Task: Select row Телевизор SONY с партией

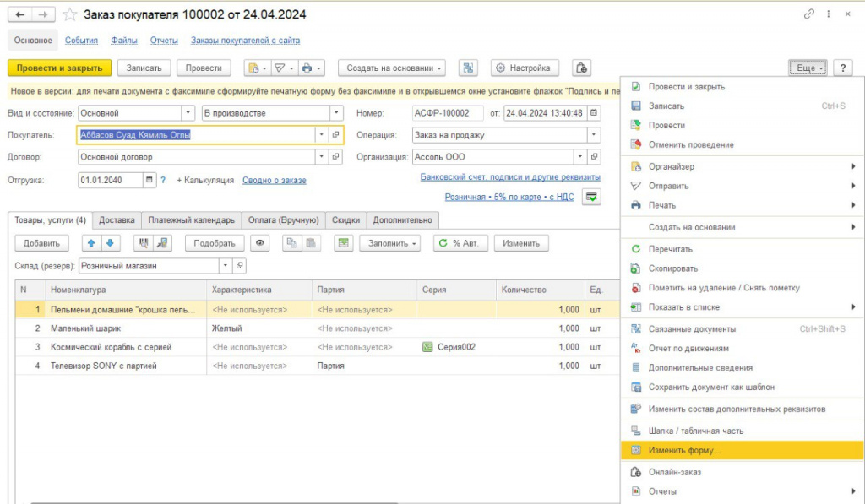Action: (318, 366)
